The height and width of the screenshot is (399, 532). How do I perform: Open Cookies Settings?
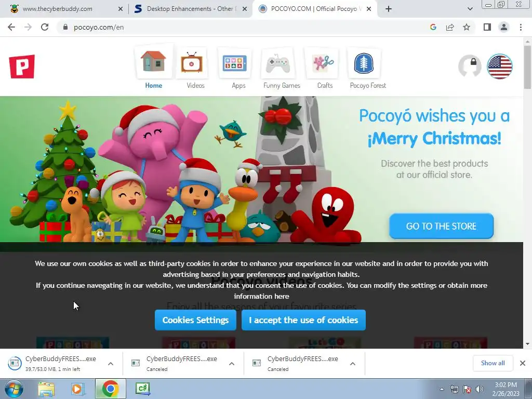coord(195,320)
